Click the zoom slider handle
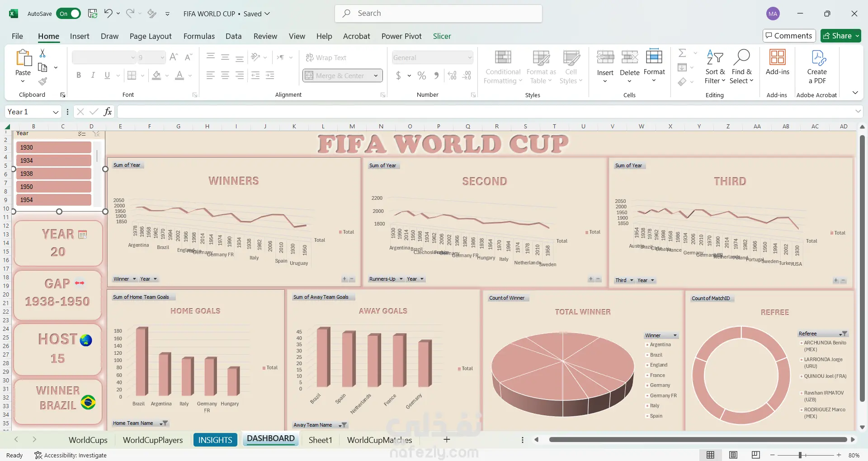This screenshot has height=461, width=868. (800, 455)
